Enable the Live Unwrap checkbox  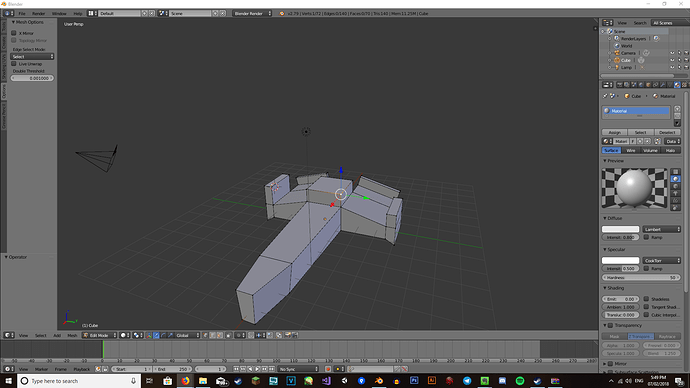pyautogui.click(x=14, y=64)
